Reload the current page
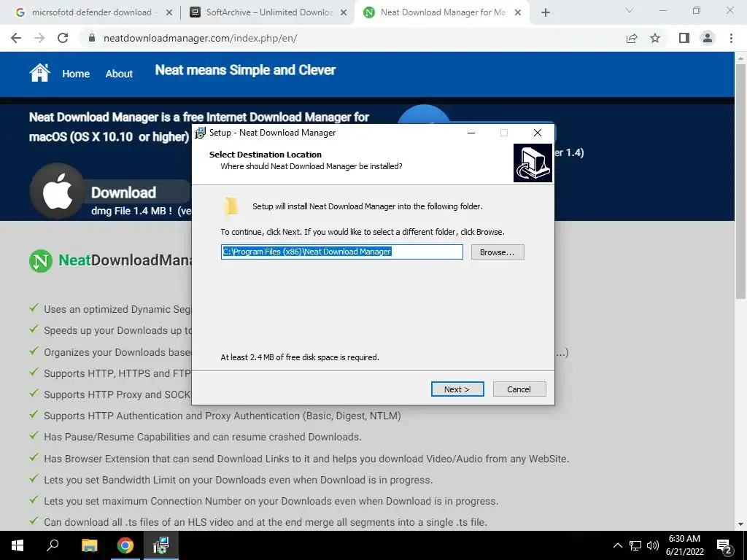 (63, 38)
